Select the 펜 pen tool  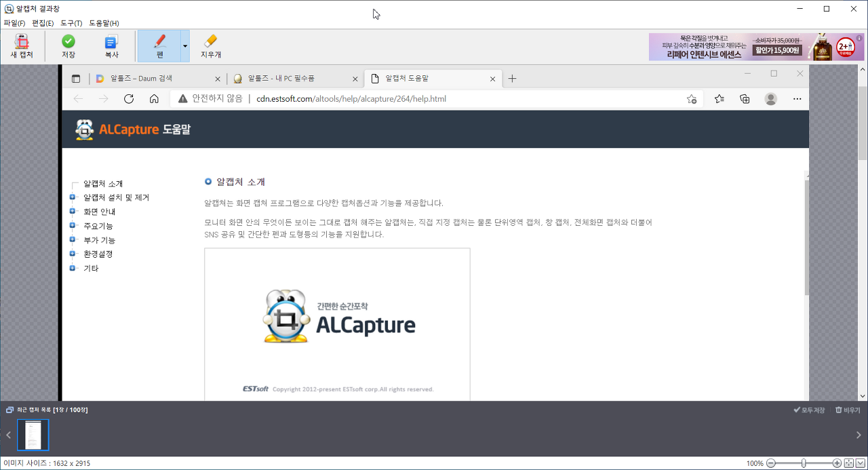159,46
